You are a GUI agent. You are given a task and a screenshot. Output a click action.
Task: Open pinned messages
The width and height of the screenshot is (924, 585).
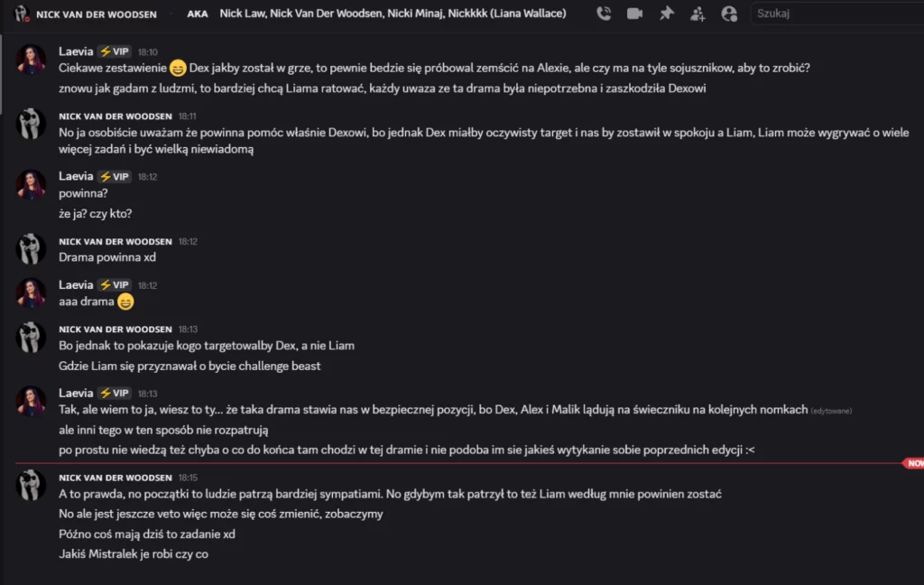pyautogui.click(x=667, y=14)
